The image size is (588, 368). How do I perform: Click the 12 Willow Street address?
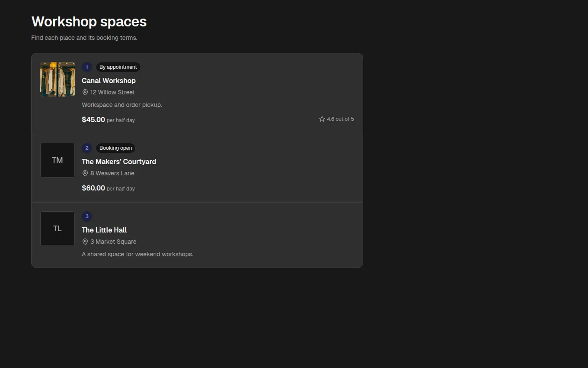pyautogui.click(x=112, y=92)
